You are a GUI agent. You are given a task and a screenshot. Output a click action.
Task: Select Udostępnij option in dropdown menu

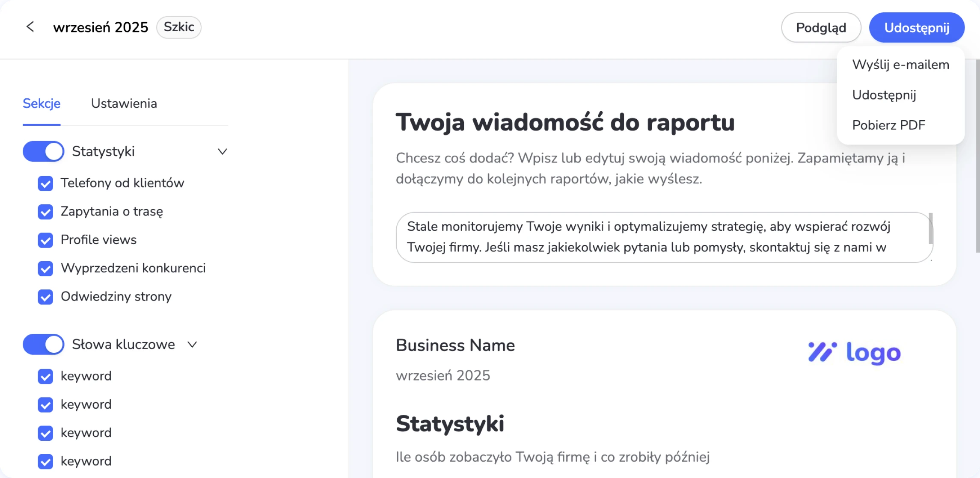point(884,94)
